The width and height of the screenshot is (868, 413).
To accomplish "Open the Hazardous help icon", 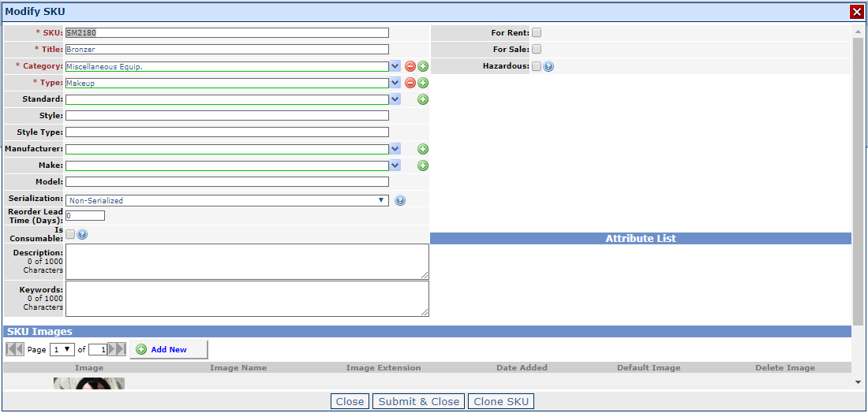I will tap(548, 66).
